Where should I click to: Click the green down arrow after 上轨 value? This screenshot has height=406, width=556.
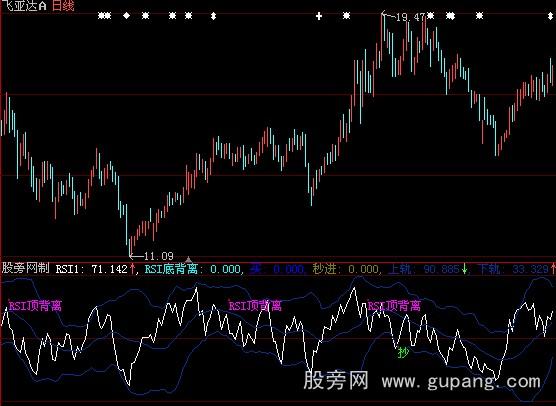pyautogui.click(x=465, y=269)
